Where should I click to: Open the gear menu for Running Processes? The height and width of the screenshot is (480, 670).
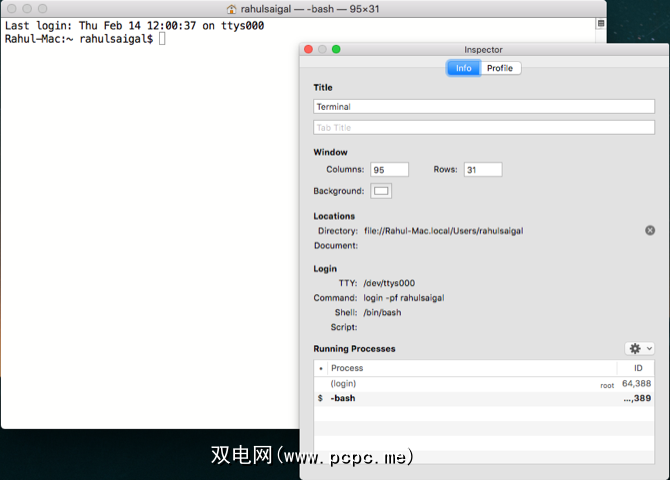639,349
